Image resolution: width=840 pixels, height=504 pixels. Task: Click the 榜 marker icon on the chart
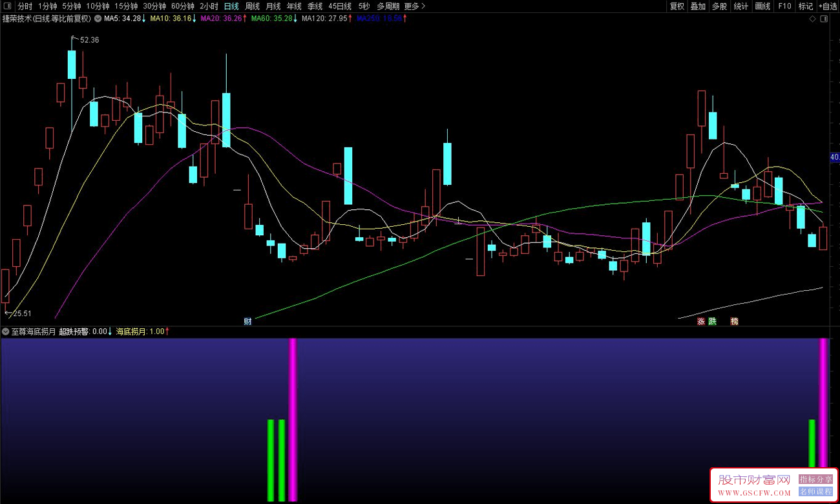pos(734,321)
